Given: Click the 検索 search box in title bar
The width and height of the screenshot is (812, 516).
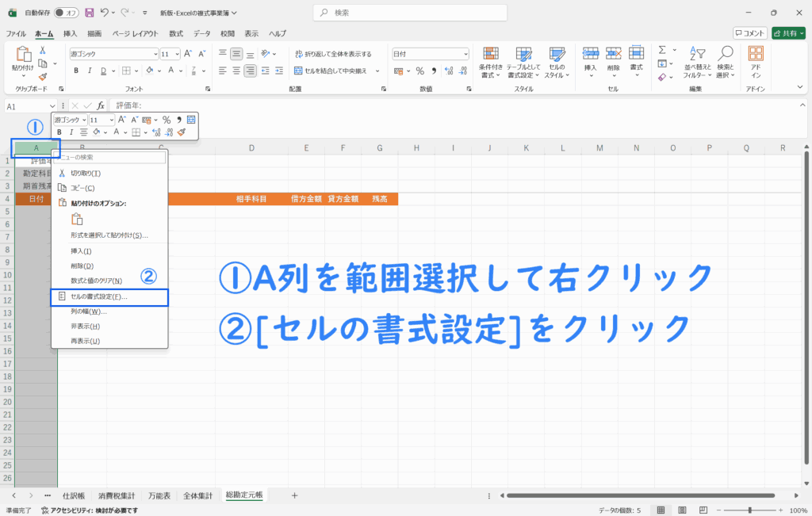Looking at the screenshot, I should coord(404,13).
